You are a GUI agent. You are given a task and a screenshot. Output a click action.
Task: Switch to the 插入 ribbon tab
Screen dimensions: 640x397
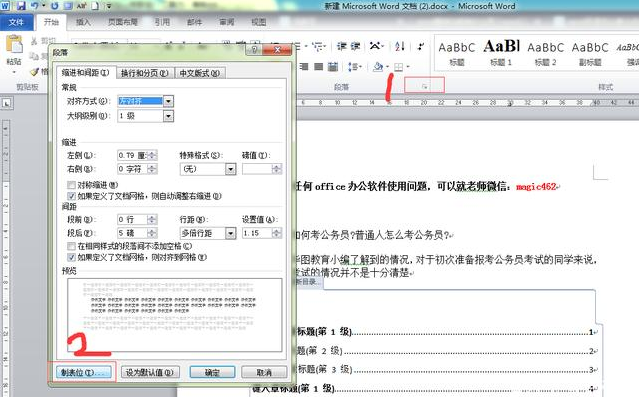83,22
